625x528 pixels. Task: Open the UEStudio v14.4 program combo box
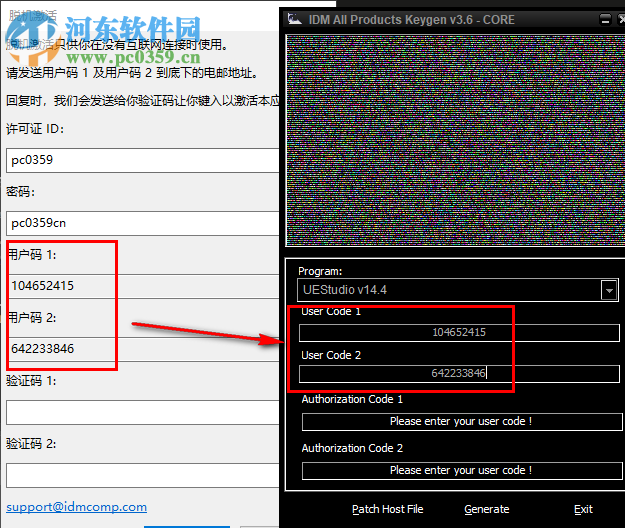coord(448,290)
